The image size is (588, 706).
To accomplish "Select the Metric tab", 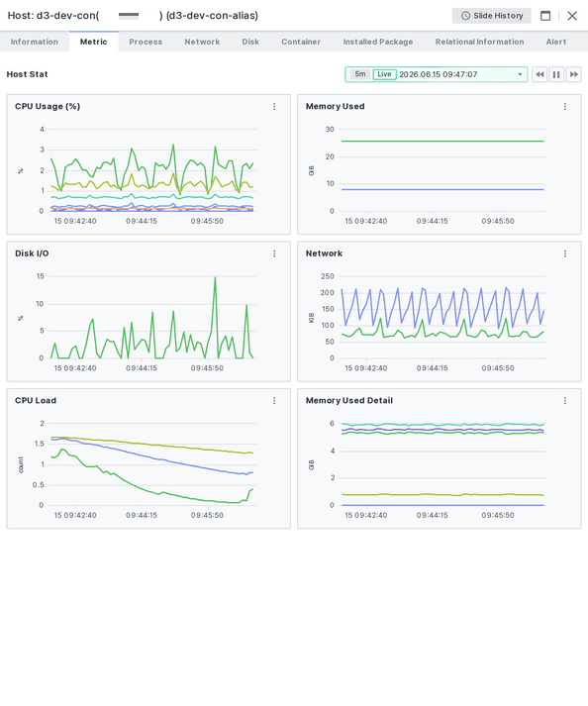I will [x=94, y=42].
